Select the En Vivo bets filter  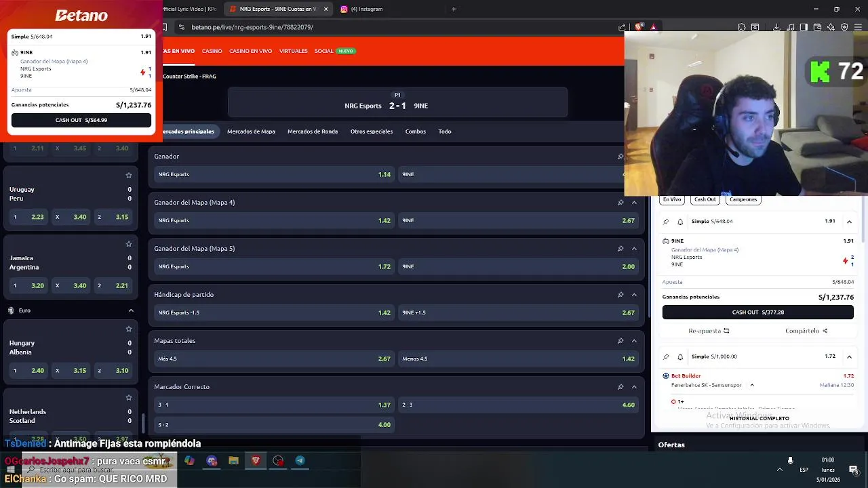[672, 199]
